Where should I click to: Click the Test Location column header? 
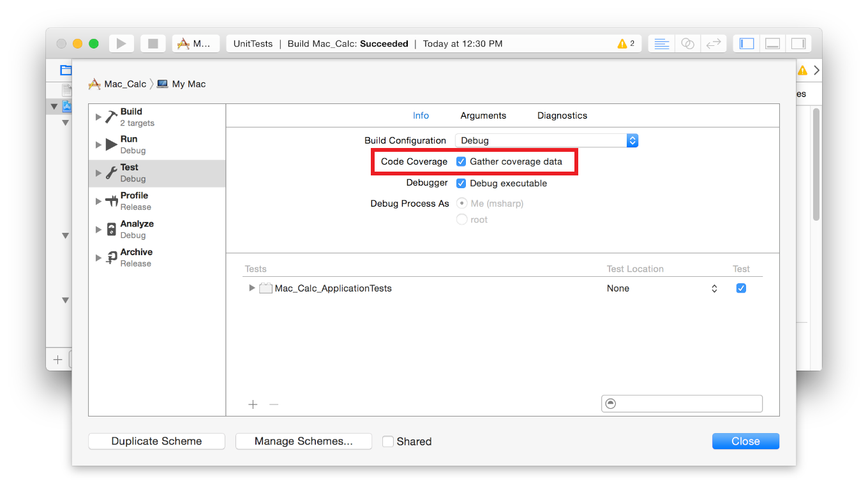coord(635,269)
